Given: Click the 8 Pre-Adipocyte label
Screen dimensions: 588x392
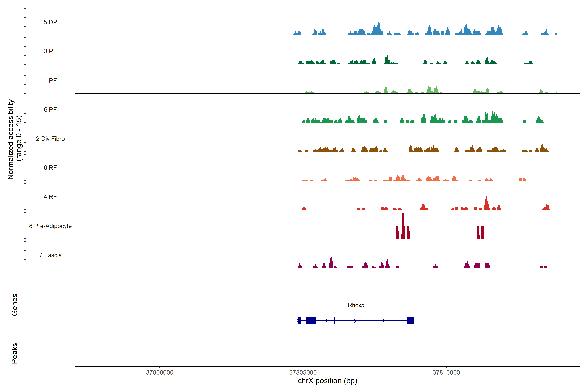Looking at the screenshot, I should (x=50, y=226).
